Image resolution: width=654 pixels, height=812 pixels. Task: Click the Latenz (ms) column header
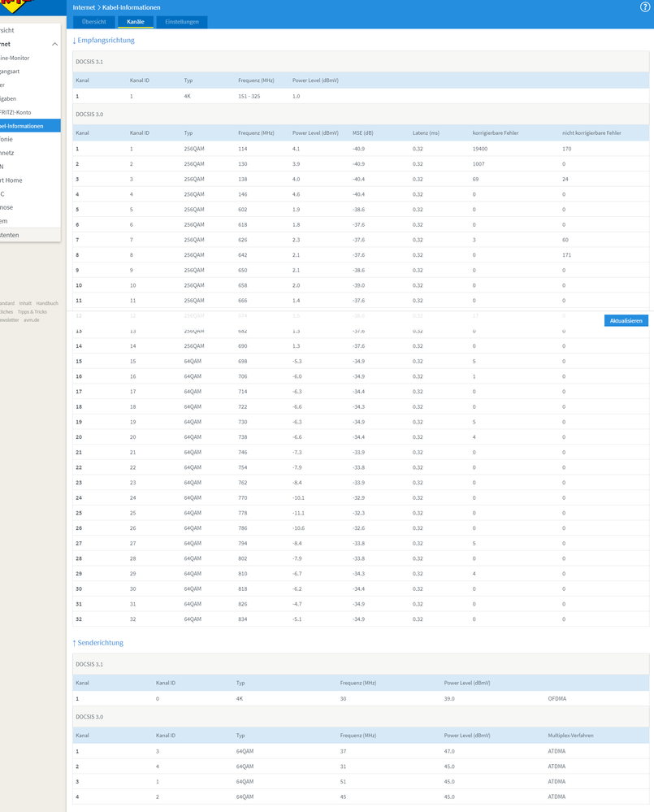[426, 133]
